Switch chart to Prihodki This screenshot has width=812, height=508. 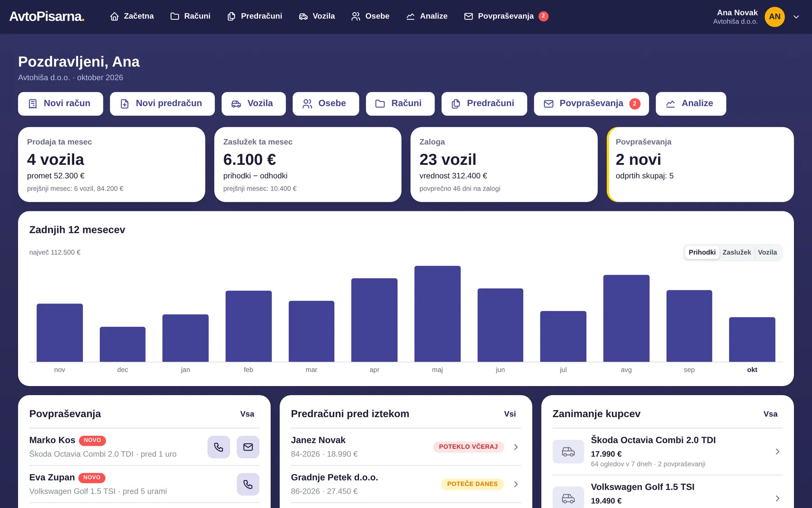click(x=702, y=252)
